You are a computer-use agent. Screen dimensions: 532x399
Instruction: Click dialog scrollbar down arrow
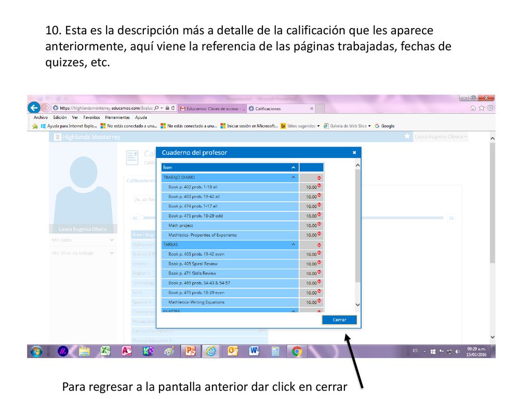357,304
